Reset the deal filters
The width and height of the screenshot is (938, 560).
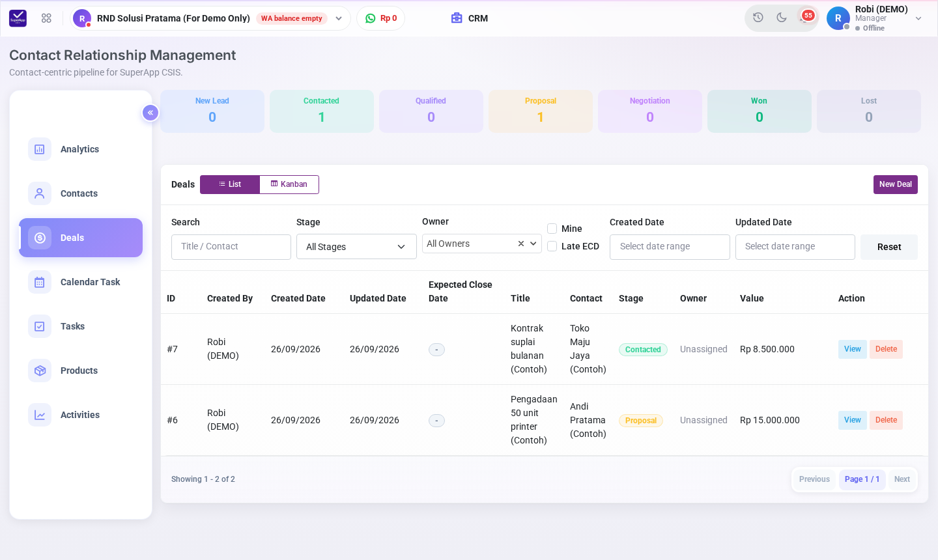(x=889, y=247)
